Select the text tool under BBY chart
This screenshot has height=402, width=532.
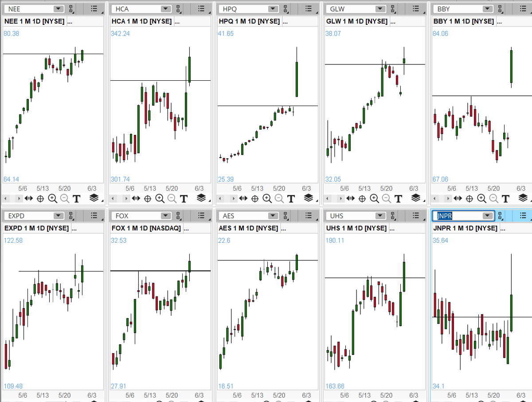[x=505, y=198]
